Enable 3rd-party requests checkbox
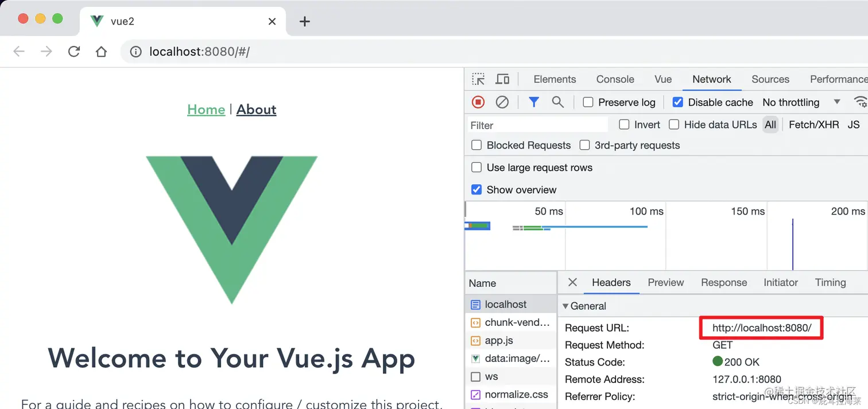 tap(584, 145)
